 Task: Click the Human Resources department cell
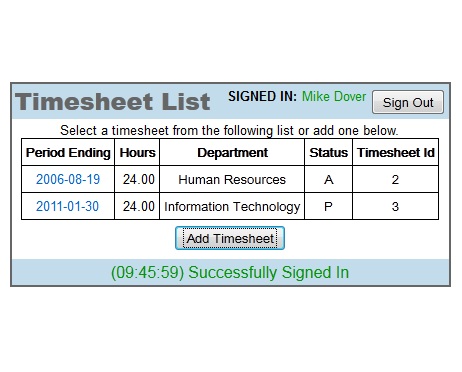coord(232,179)
